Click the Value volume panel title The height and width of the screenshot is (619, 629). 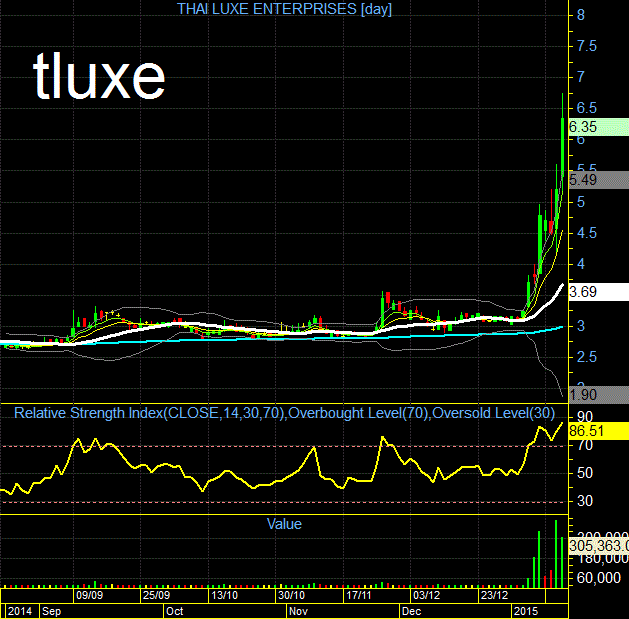coord(284,524)
